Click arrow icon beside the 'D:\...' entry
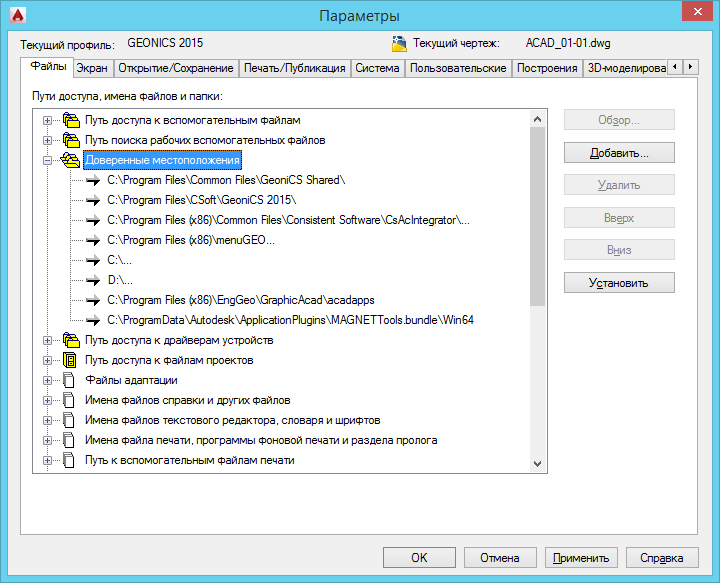 [93, 280]
